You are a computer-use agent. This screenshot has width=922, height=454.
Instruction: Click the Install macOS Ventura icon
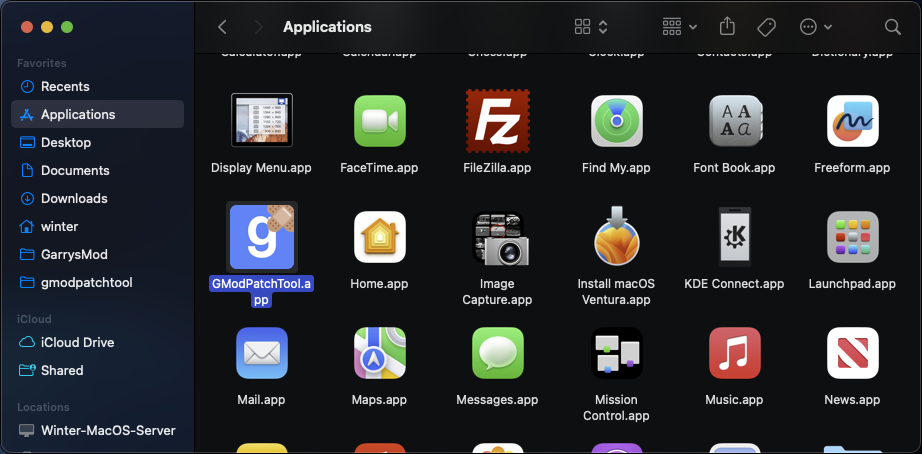(615, 237)
